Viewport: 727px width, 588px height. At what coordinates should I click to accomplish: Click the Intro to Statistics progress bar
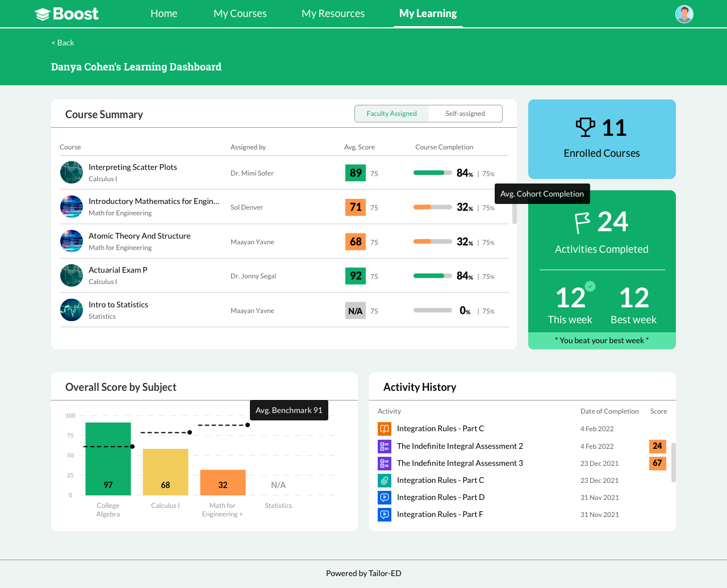click(433, 310)
